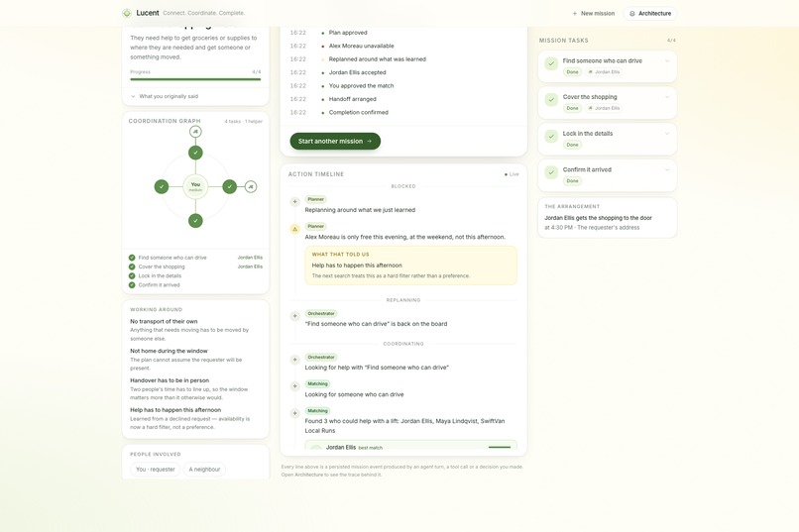Click Handoff arranged log entry
This screenshot has width=799, height=532.
353,99
